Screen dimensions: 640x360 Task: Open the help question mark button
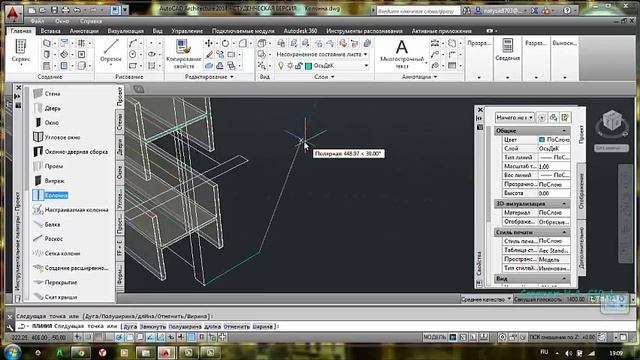pyautogui.click(x=567, y=11)
